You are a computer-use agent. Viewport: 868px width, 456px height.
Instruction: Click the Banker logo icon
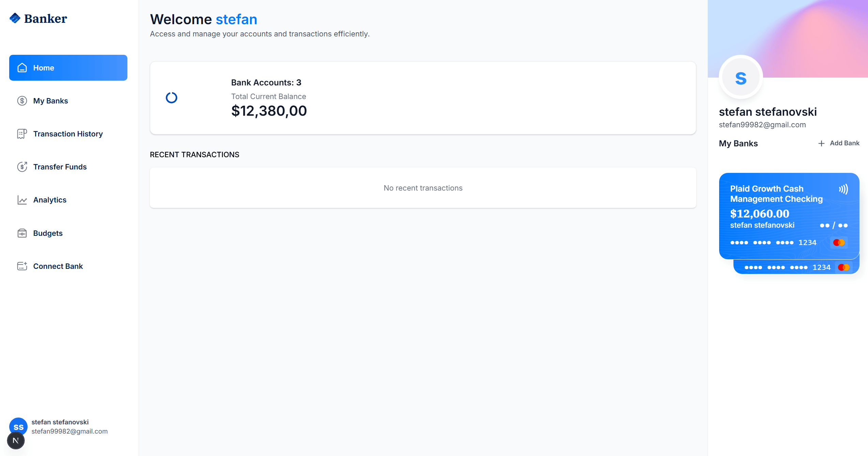[15, 18]
